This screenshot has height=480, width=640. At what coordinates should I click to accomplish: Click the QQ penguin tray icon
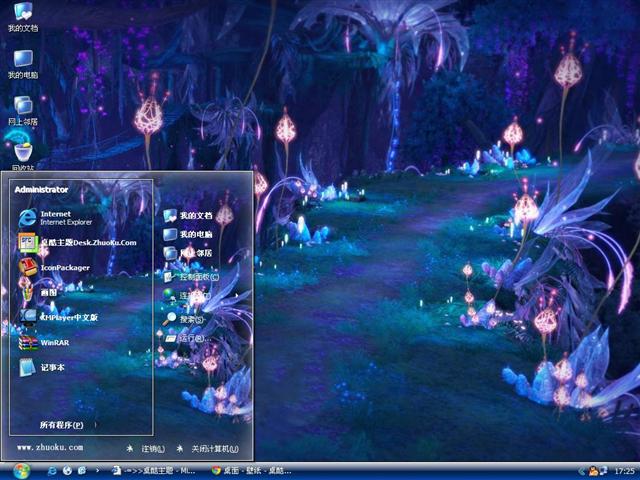pos(593,471)
